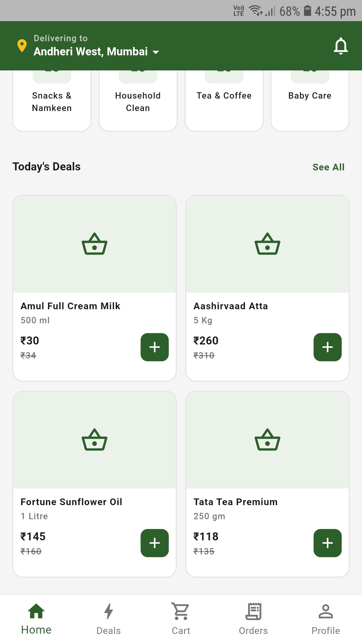
Task: View Amul Full Cream Milk product image
Action: [95, 244]
